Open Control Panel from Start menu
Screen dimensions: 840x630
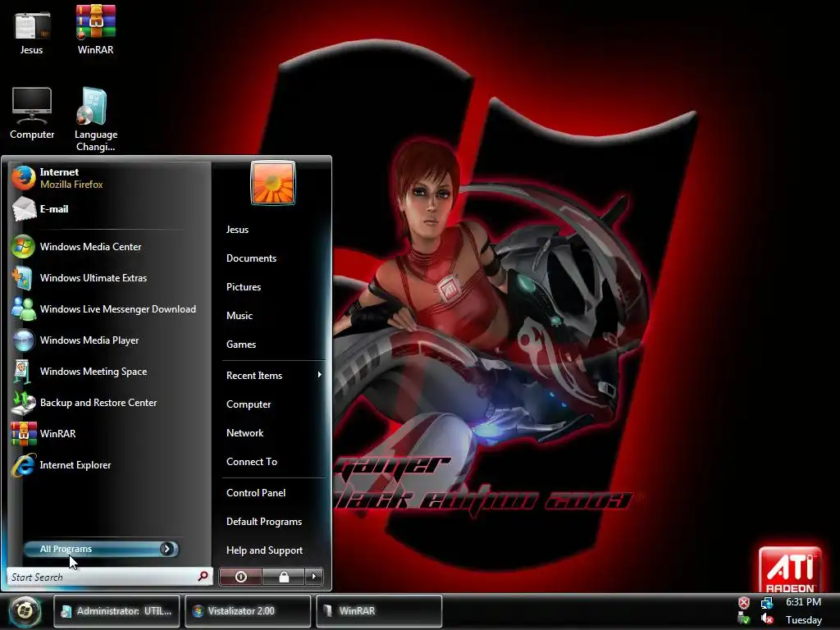pos(256,493)
